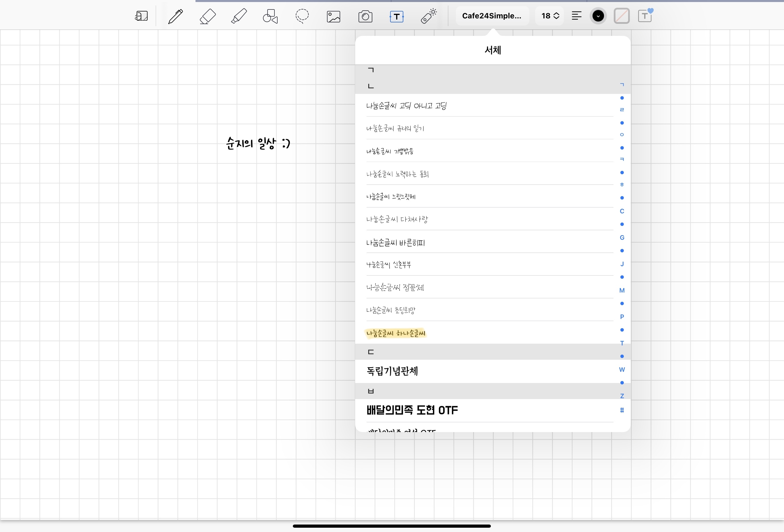Open the text box background color
The width and height of the screenshot is (784, 532).
[622, 16]
